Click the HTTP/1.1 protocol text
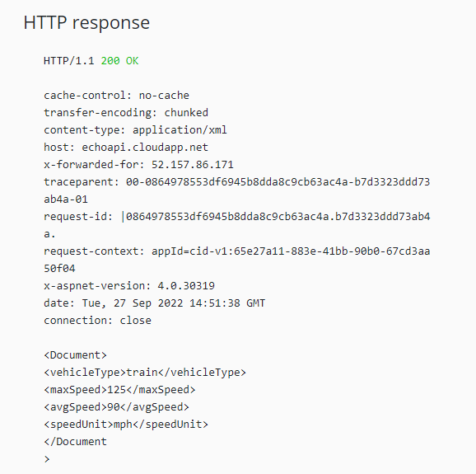This screenshot has height=474, width=476. [x=69, y=61]
